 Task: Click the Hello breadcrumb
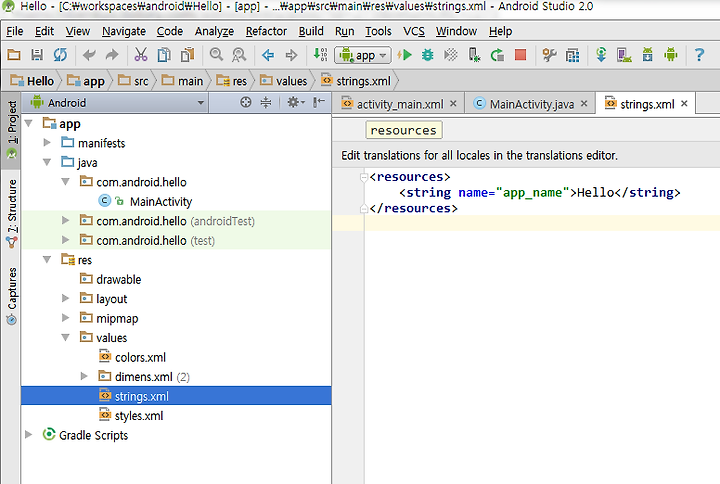[x=32, y=81]
